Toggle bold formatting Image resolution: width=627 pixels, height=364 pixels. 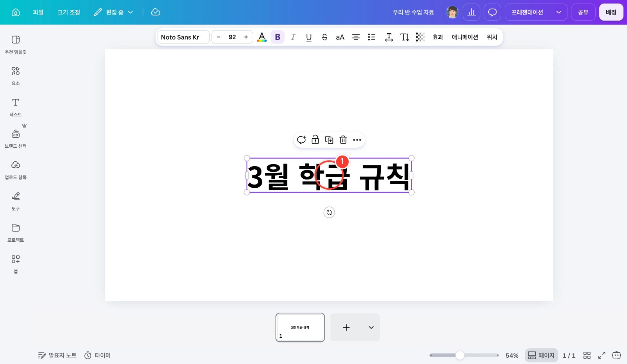[277, 37]
